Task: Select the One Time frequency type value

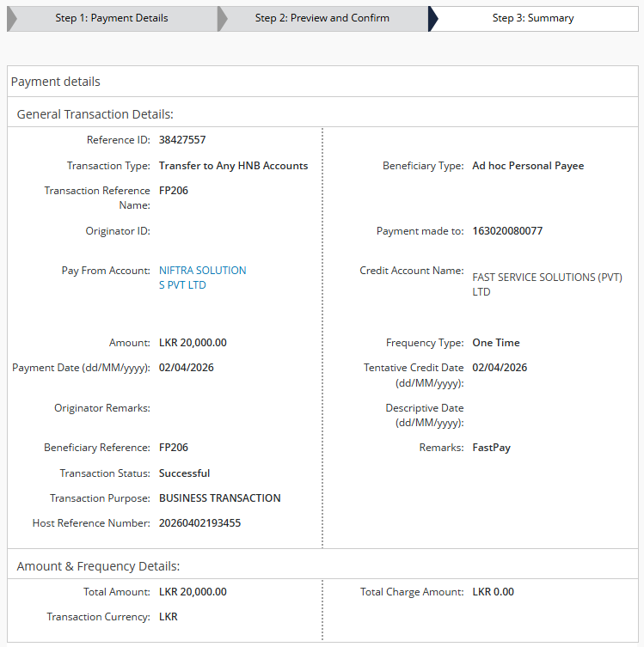Action: point(495,343)
